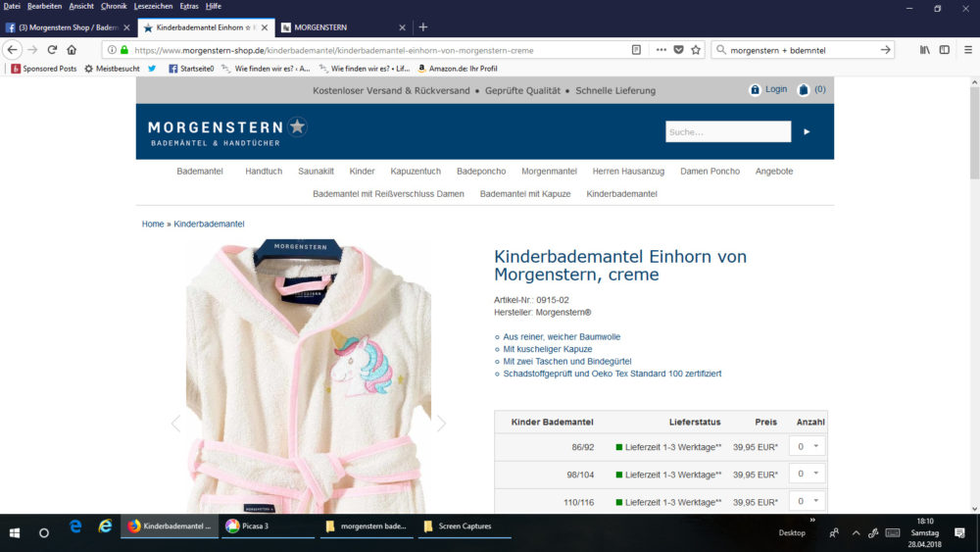Viewport: 980px width, 552px height.
Task: Open Damen Poncho category
Action: (710, 172)
